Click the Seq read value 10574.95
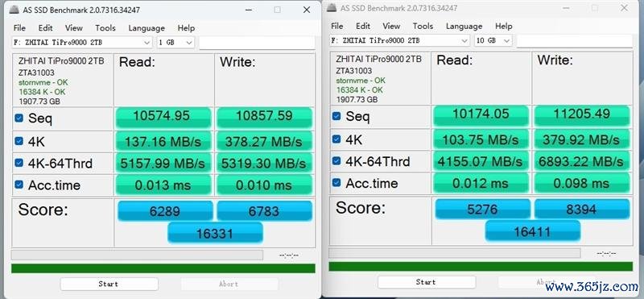The height and width of the screenshot is (299, 644). pyautogui.click(x=163, y=118)
